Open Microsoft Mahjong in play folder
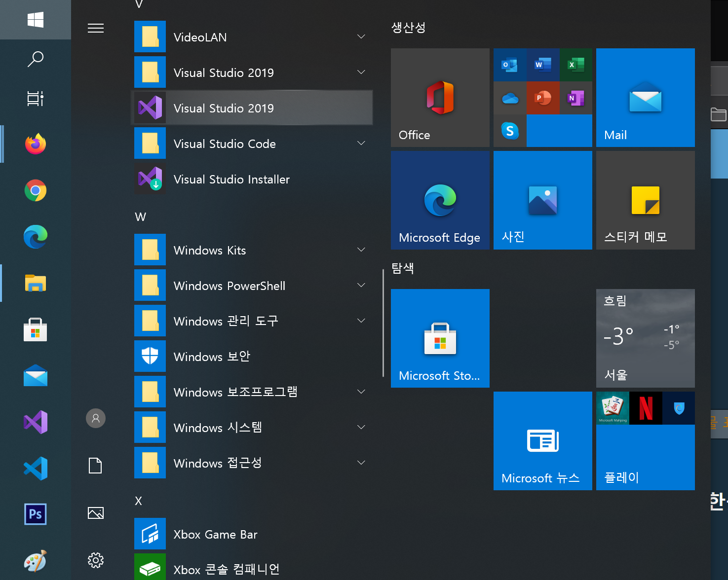 [x=613, y=408]
